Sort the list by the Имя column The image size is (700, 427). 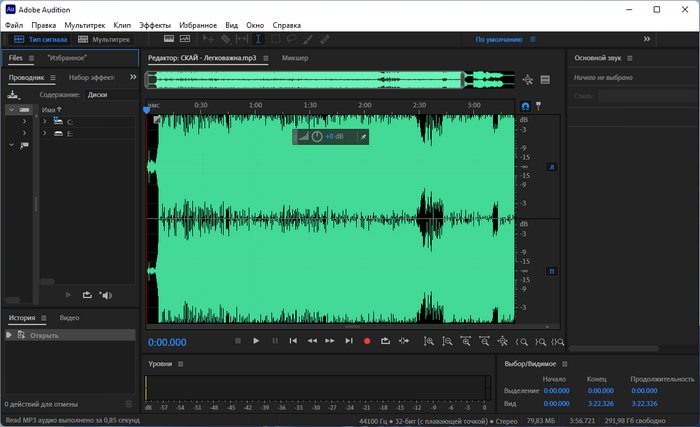51,109
